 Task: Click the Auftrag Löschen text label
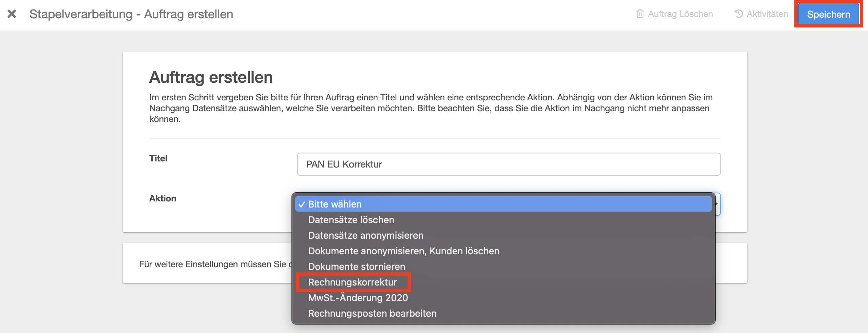click(x=680, y=14)
